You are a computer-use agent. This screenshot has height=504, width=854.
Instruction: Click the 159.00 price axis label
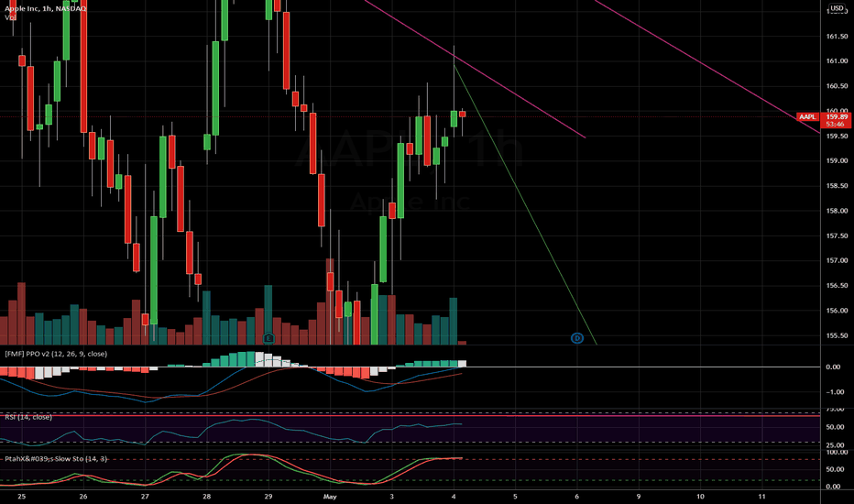pos(837,160)
